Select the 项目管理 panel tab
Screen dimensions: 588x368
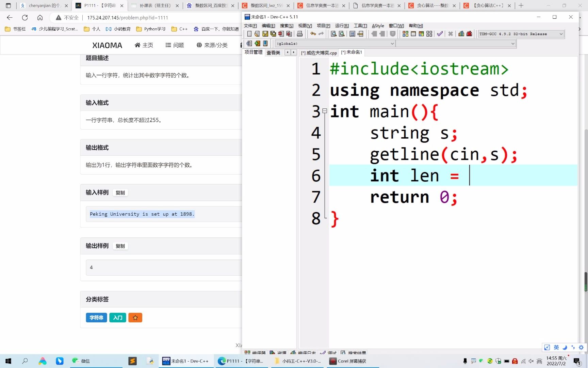point(254,52)
